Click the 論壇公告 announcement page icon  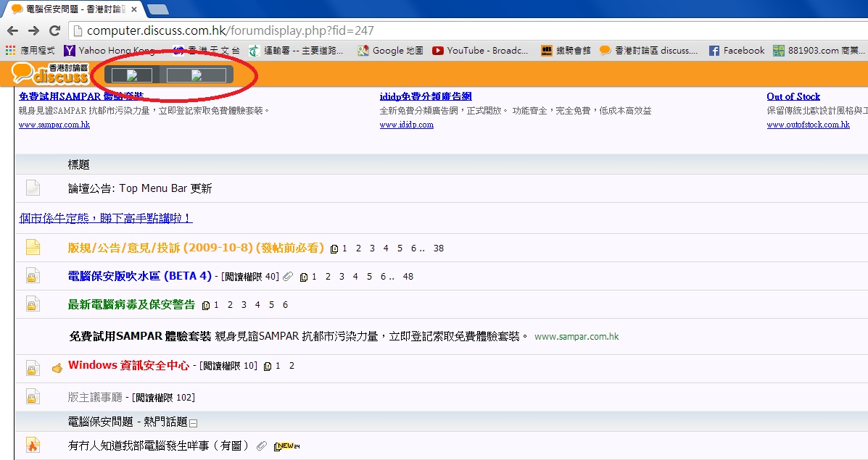coord(33,188)
